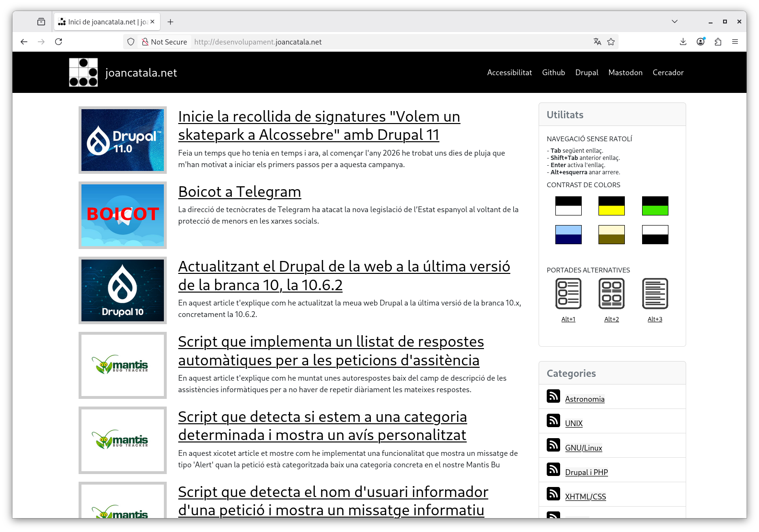Reload the page with the refresh icon

58,42
